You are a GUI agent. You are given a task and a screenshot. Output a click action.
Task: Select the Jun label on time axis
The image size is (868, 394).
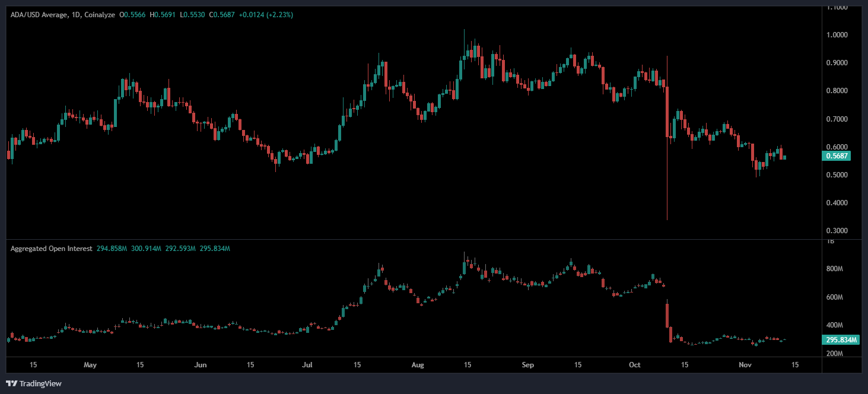pos(201,364)
